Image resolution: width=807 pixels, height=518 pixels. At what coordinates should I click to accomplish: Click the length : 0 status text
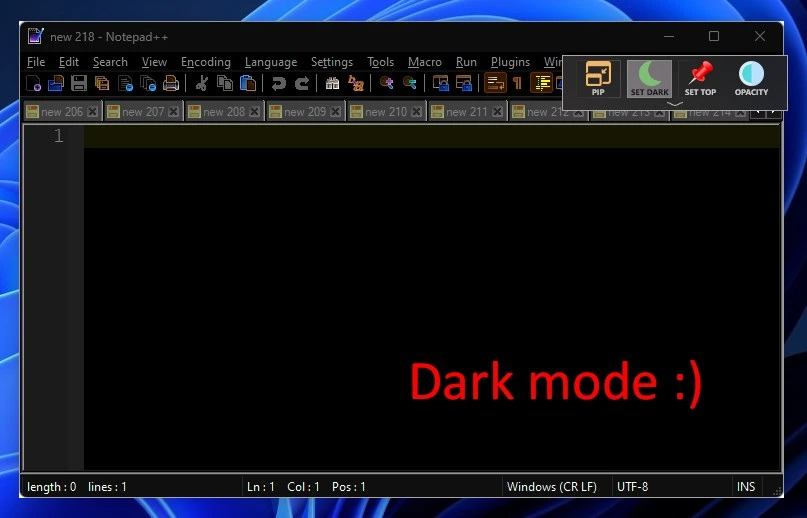pyautogui.click(x=51, y=487)
